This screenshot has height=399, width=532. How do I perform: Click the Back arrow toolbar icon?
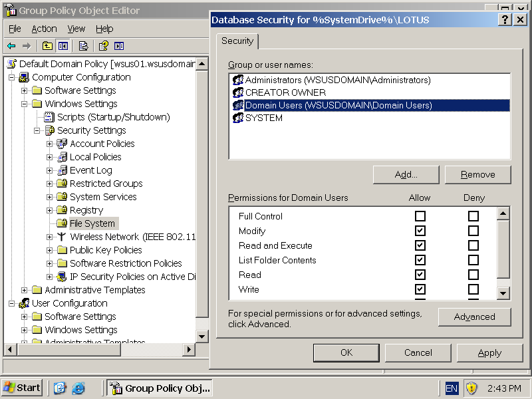[x=11, y=46]
